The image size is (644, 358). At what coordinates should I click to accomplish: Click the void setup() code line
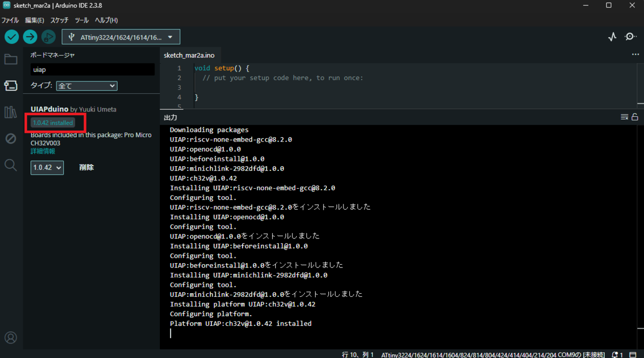(x=222, y=68)
